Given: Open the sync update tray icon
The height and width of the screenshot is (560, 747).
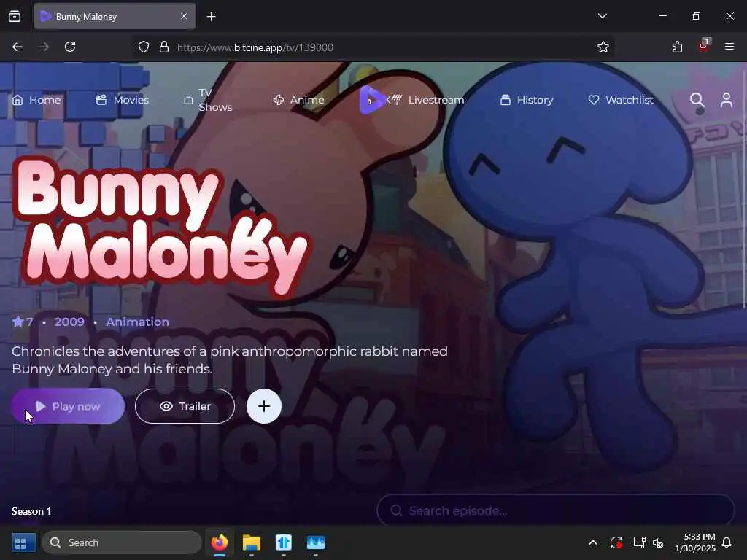Looking at the screenshot, I should click(616, 542).
